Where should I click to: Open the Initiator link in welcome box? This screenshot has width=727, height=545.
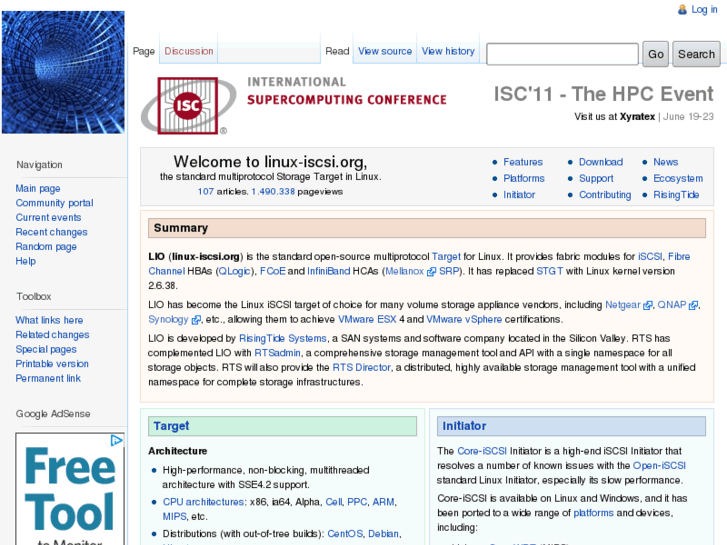tap(519, 195)
